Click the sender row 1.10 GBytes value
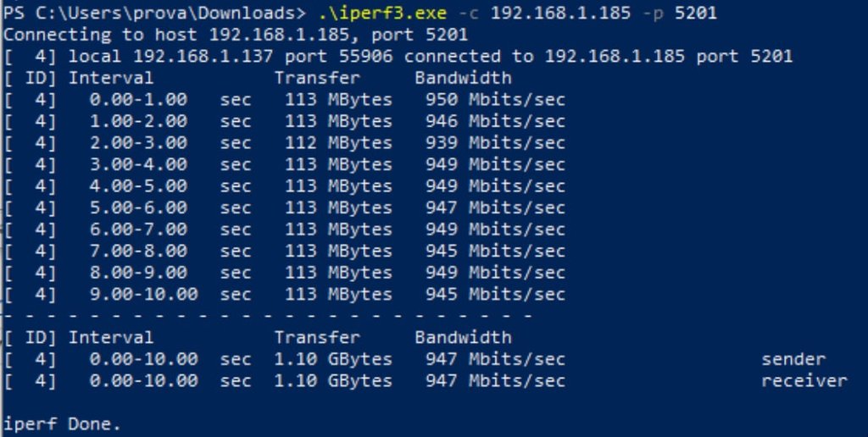This screenshot has width=868, height=437. click(333, 359)
